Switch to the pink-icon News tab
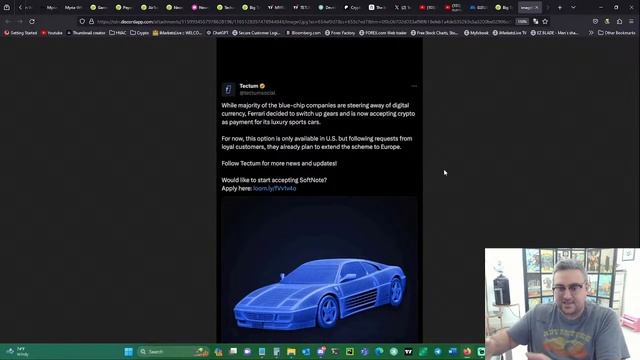This screenshot has height=360, width=640. [x=200, y=7]
